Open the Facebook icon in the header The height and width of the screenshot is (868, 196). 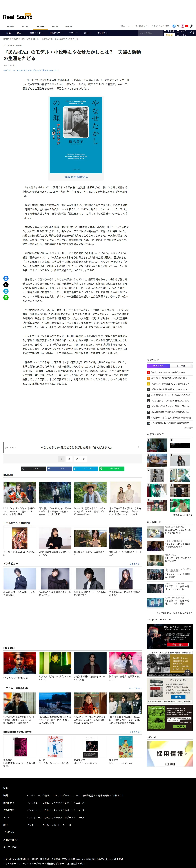[174, 26]
